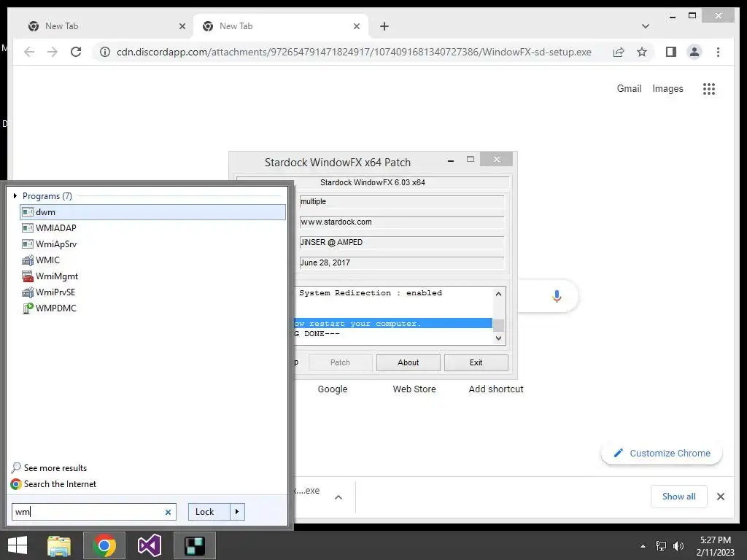
Task: Open the tab search chevron
Action: (646, 26)
